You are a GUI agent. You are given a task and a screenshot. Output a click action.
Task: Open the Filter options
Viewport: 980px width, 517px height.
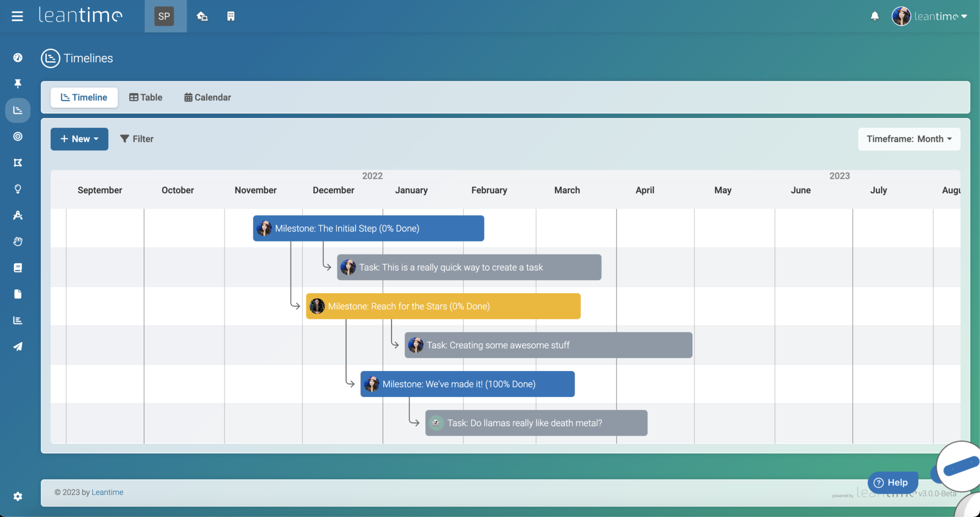pyautogui.click(x=137, y=139)
